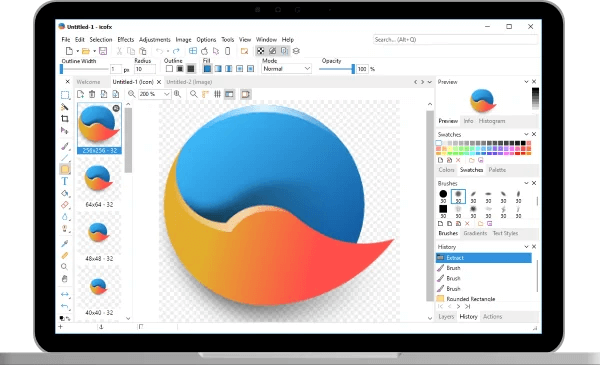Viewport: 600px width, 365px height.
Task: Click the Save icon in toolbar
Action: [103, 51]
